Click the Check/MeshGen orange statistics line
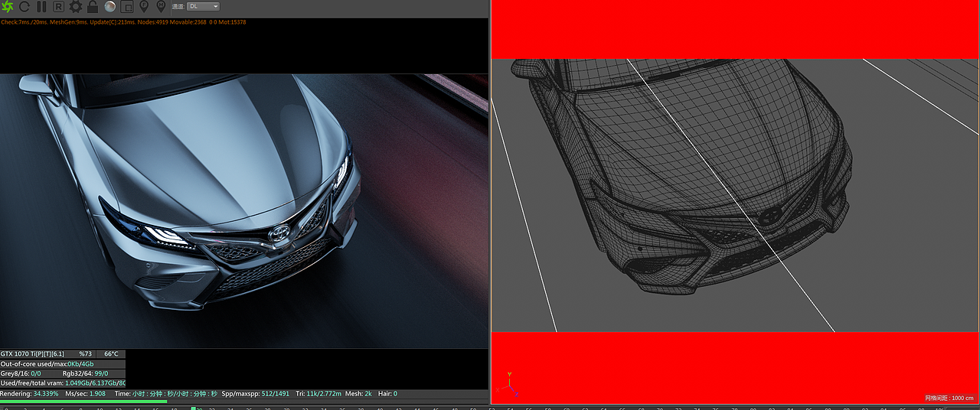The width and height of the screenshot is (980, 410). (x=123, y=22)
